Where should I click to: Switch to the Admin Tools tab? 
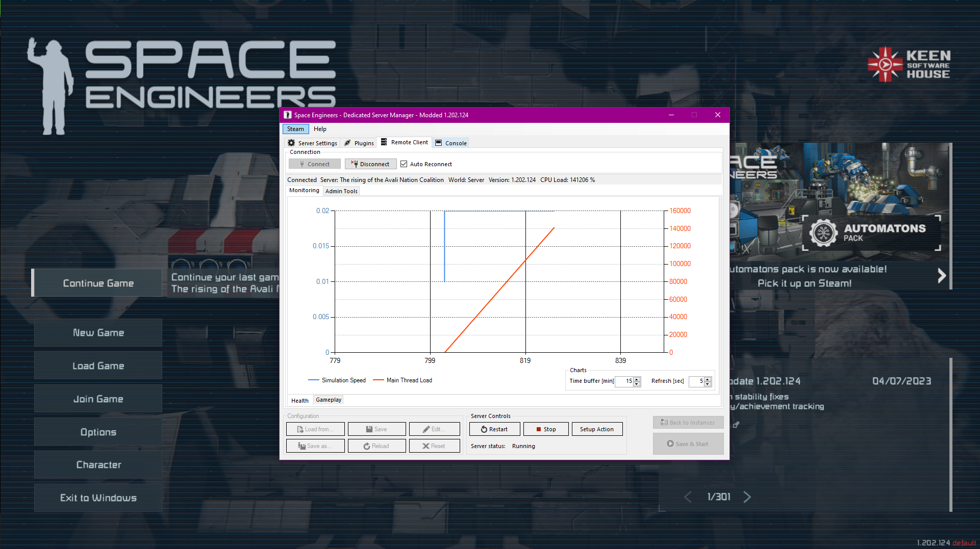pos(341,191)
